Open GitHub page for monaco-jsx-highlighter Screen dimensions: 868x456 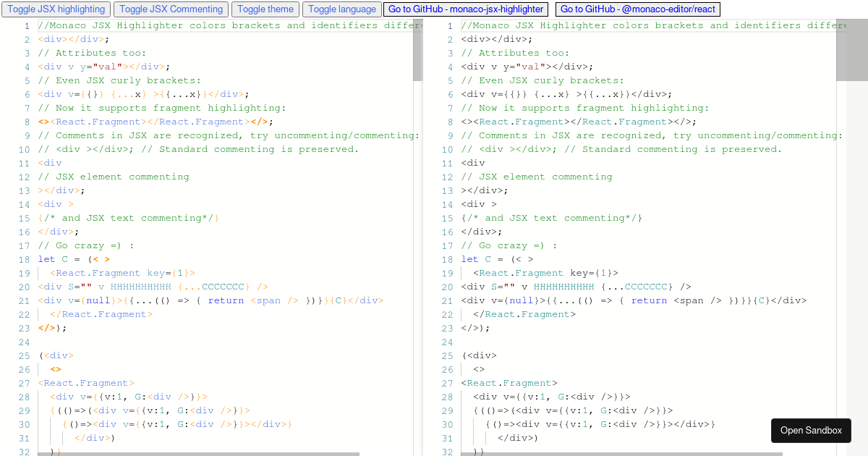466,9
